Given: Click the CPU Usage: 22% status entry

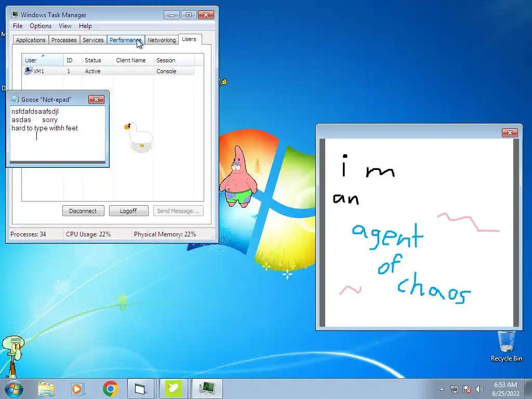Looking at the screenshot, I should [88, 234].
